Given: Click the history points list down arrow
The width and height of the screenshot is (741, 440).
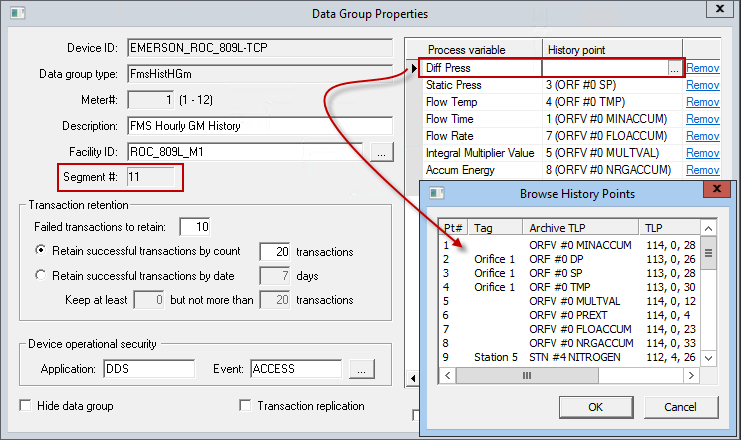Looking at the screenshot, I should click(x=708, y=358).
